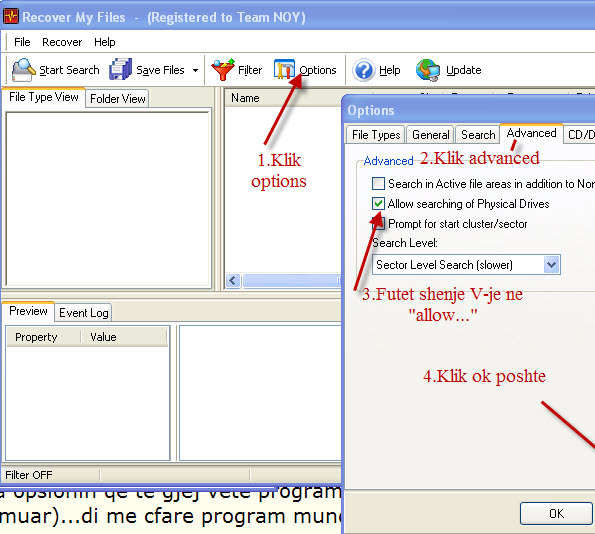Switch to the Folder View tab
This screenshot has height=534, width=595.
point(117,99)
